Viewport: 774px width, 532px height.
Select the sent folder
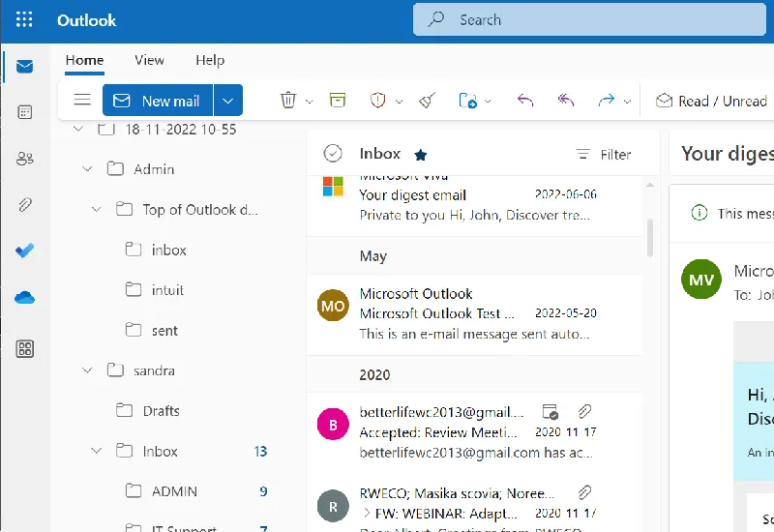[164, 330]
